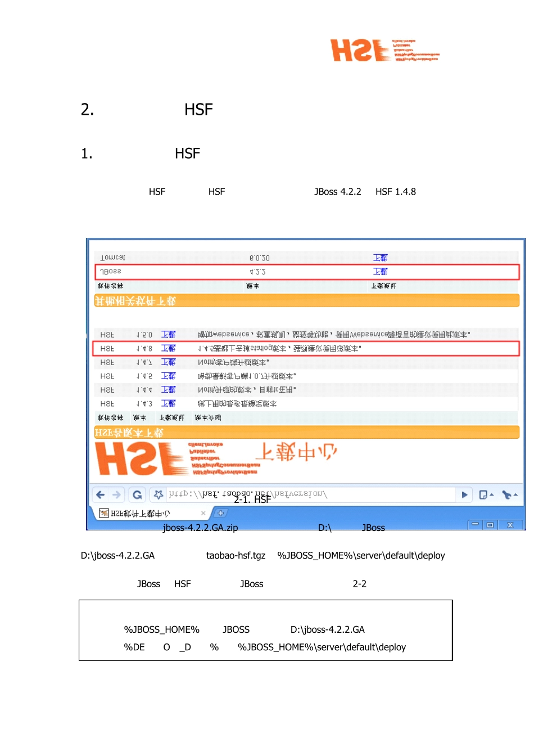Screen dimensions: 534x756
Task: Maximize the embedded browser window
Action: (x=490, y=524)
